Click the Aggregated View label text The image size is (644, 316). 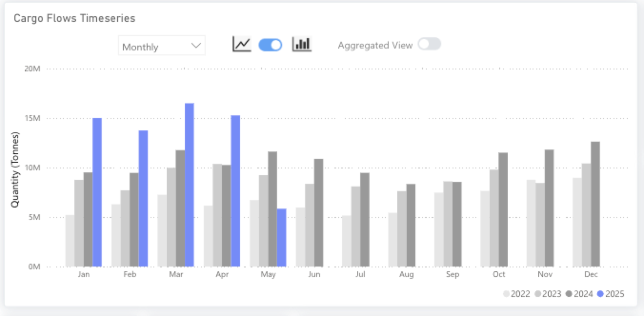tap(375, 45)
